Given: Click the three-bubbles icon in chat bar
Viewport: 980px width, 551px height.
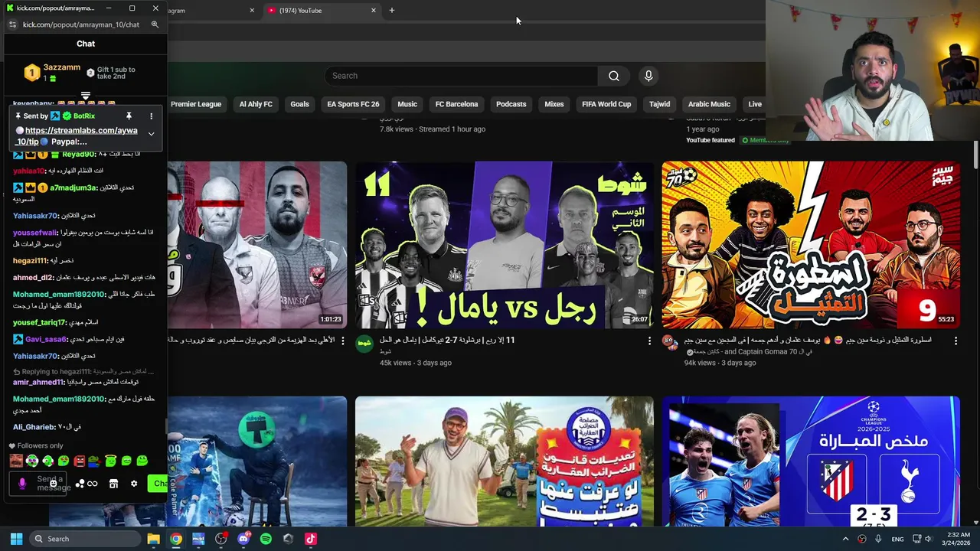Looking at the screenshot, I should point(80,484).
